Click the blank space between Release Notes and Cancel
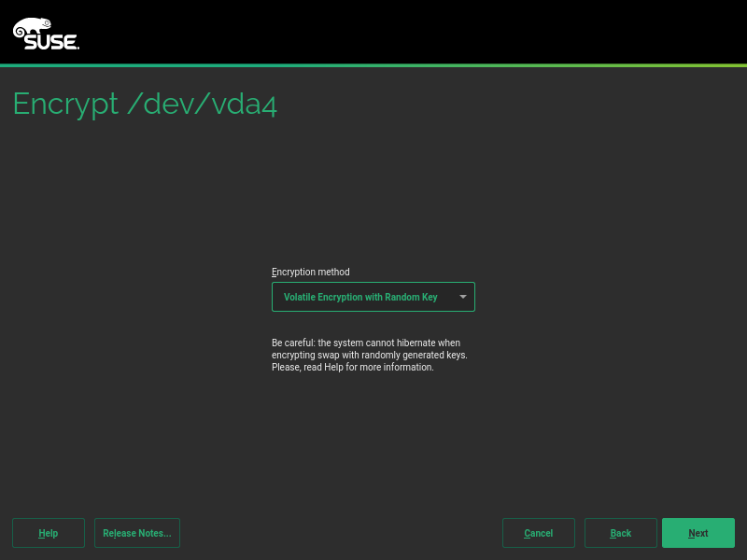747x560 pixels. 341,533
